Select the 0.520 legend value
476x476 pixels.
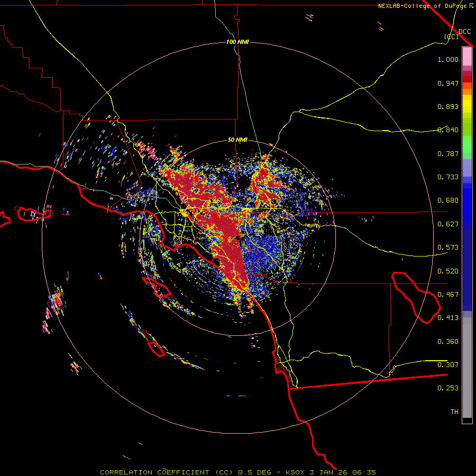coord(448,271)
